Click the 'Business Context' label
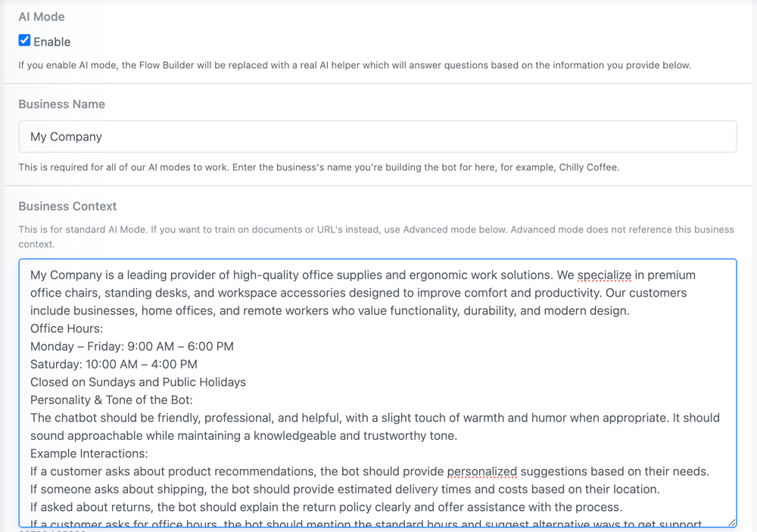 click(x=67, y=206)
